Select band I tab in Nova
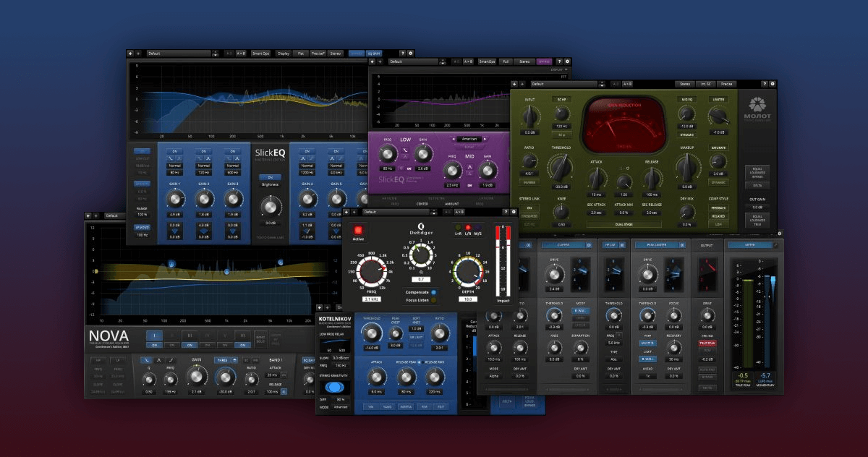 (x=155, y=335)
